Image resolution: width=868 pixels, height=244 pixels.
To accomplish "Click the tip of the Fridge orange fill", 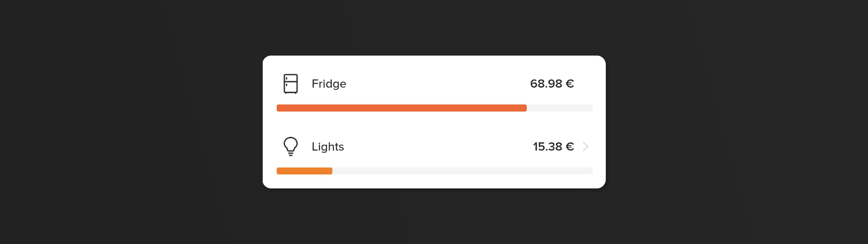I will (525, 108).
